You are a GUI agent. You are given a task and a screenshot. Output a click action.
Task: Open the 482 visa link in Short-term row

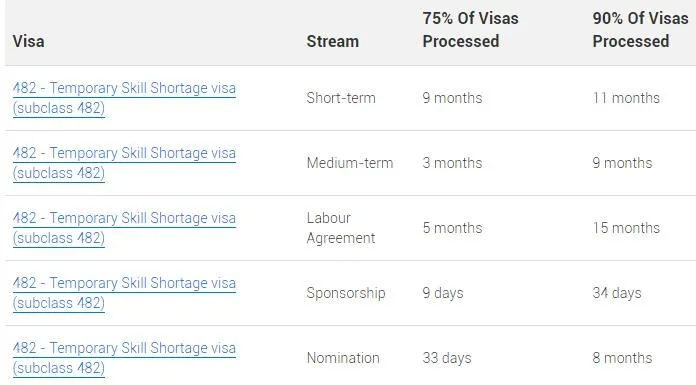(124, 98)
